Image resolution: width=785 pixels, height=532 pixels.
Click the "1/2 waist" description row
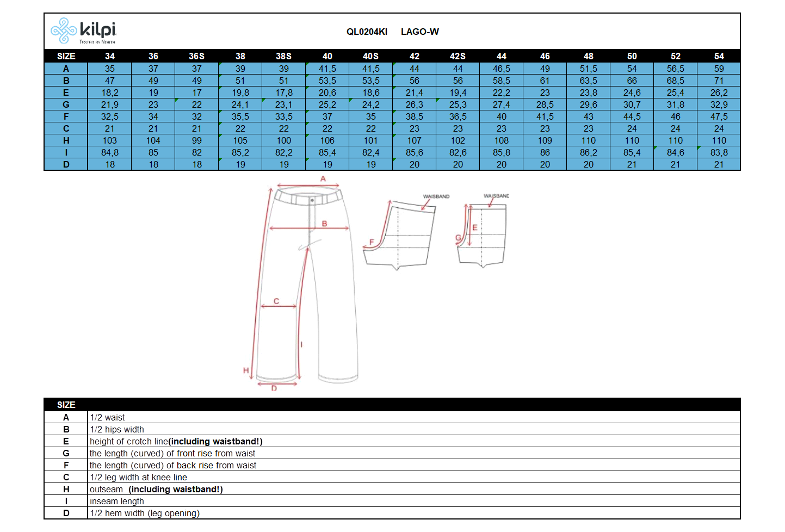tap(108, 417)
